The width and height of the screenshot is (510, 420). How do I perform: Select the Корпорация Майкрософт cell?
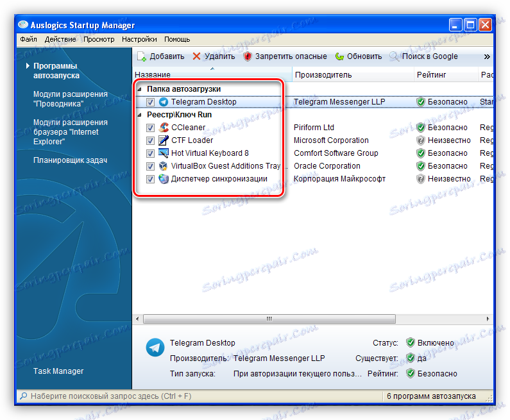point(339,179)
